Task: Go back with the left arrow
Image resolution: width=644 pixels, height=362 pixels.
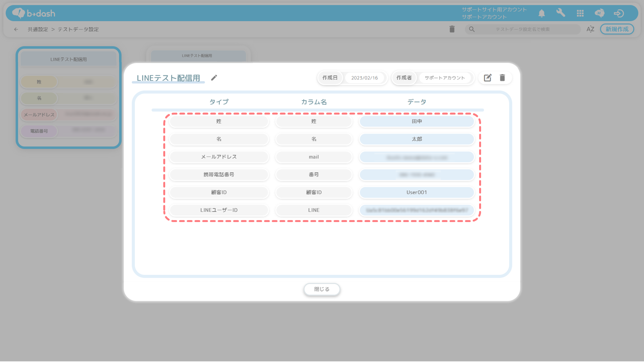Action: click(x=16, y=29)
